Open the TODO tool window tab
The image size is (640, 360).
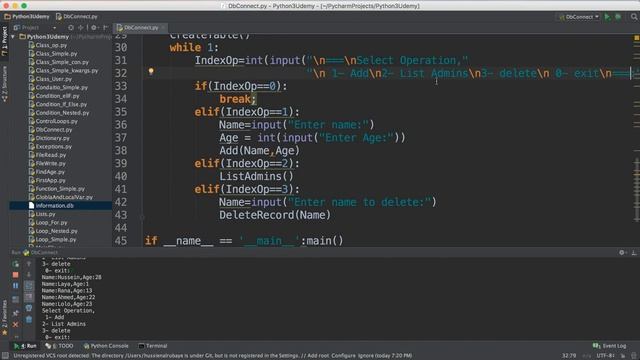point(60,346)
